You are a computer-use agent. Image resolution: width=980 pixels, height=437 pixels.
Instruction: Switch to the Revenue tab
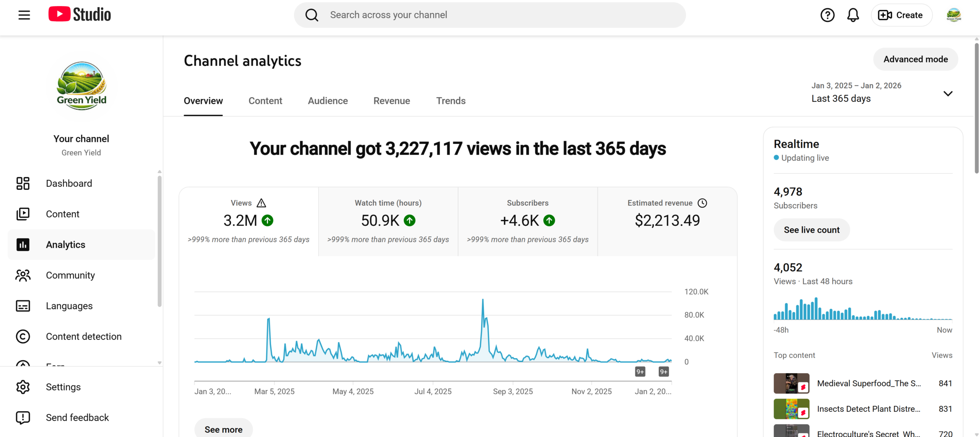click(x=391, y=101)
